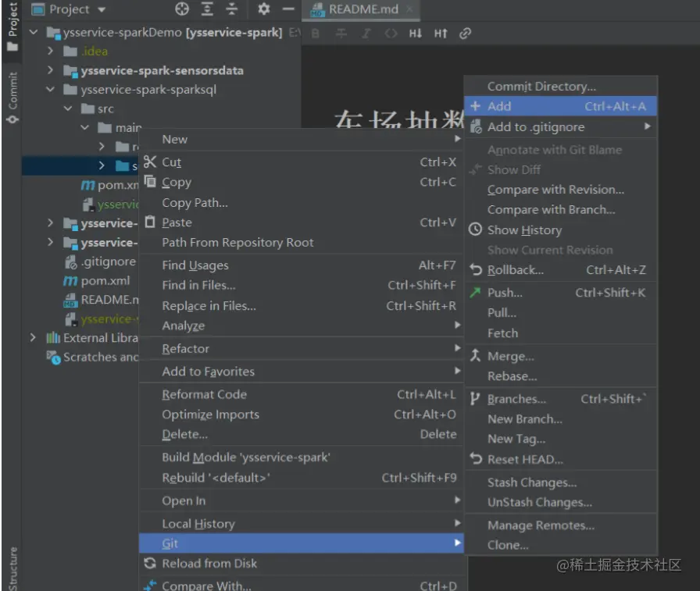Apply italic in markdown toolbar
Screen dimensions: 700x591
(x=366, y=34)
